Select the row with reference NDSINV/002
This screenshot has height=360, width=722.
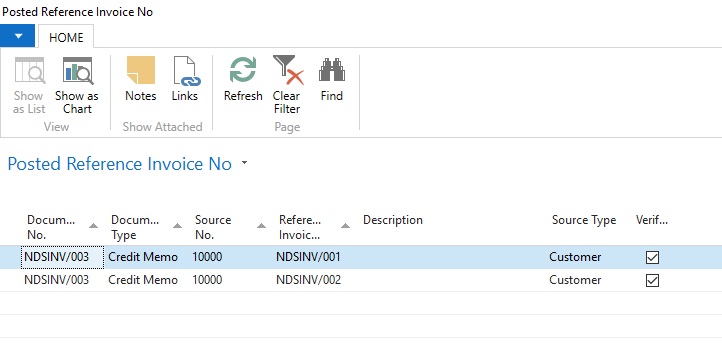pos(361,280)
